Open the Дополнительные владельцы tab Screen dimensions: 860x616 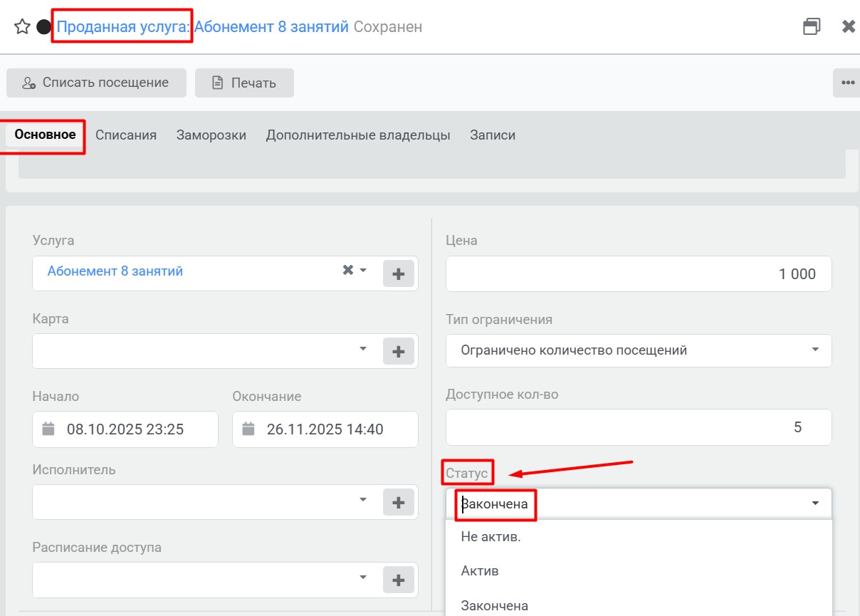click(358, 135)
